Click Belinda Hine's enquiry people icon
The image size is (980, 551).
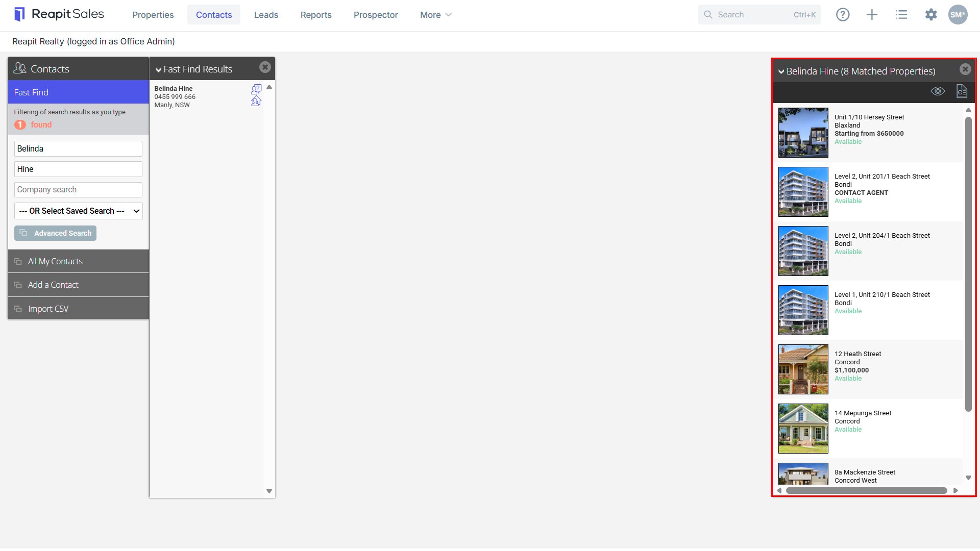pyautogui.click(x=256, y=89)
